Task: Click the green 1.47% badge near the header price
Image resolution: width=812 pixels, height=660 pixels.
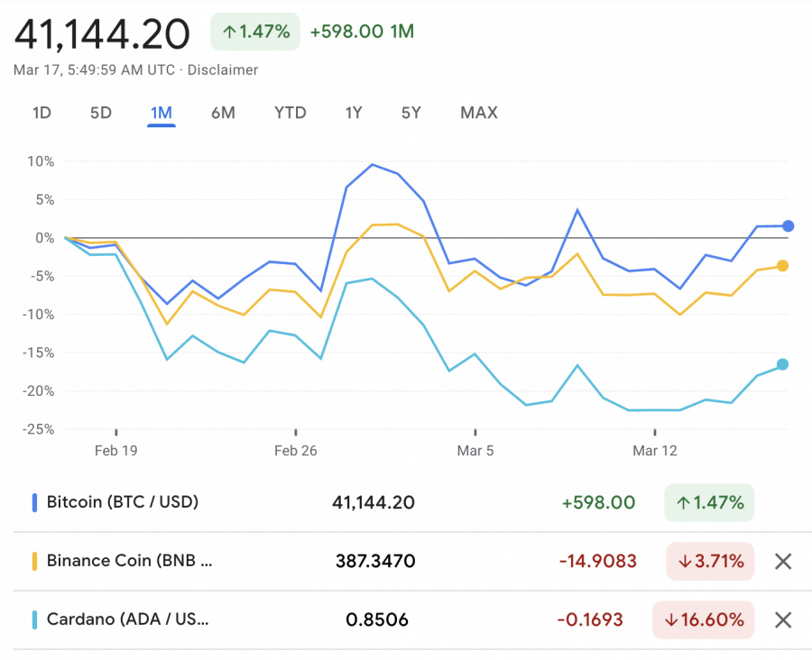Action: (255, 32)
